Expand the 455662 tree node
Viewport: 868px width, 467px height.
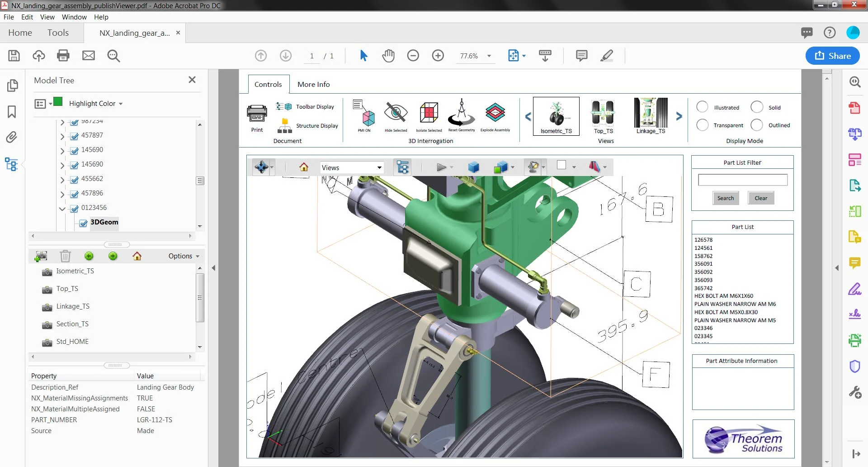pos(62,179)
